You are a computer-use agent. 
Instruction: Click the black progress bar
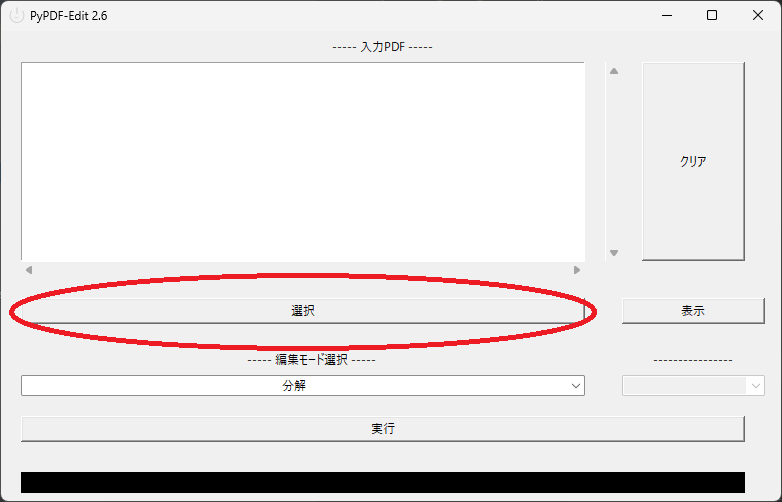[x=383, y=483]
